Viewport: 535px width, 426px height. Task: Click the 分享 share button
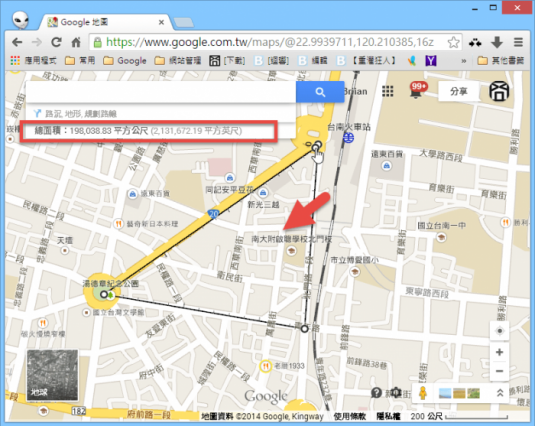[459, 91]
